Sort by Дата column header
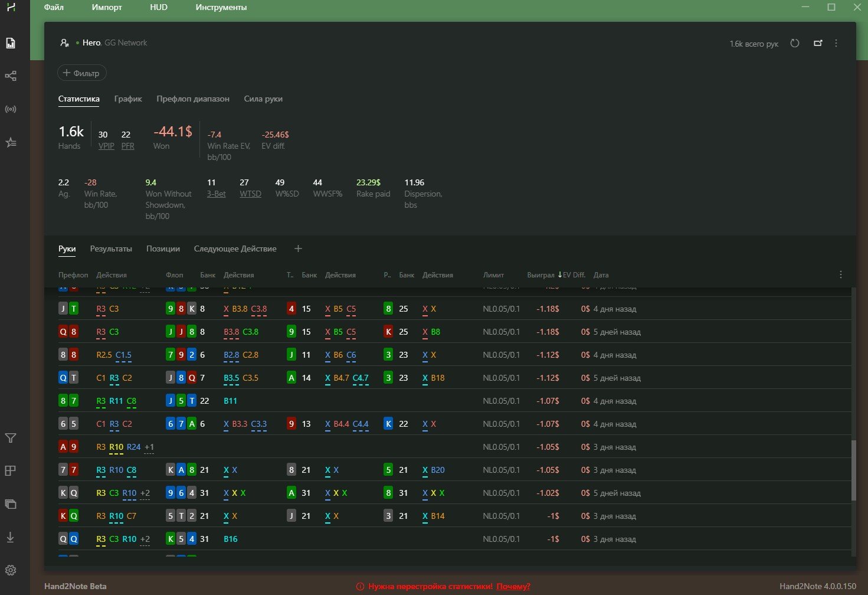Image resolution: width=868 pixels, height=595 pixels. [601, 275]
